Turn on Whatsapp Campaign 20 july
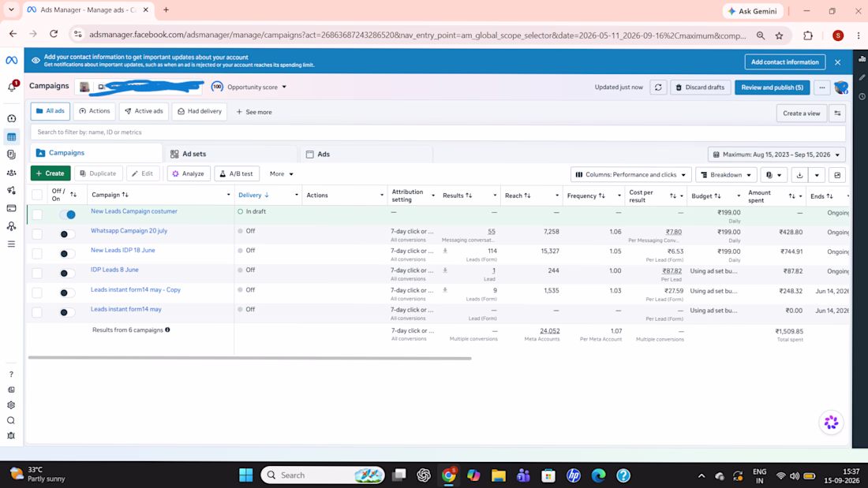The image size is (868, 488). (68, 234)
